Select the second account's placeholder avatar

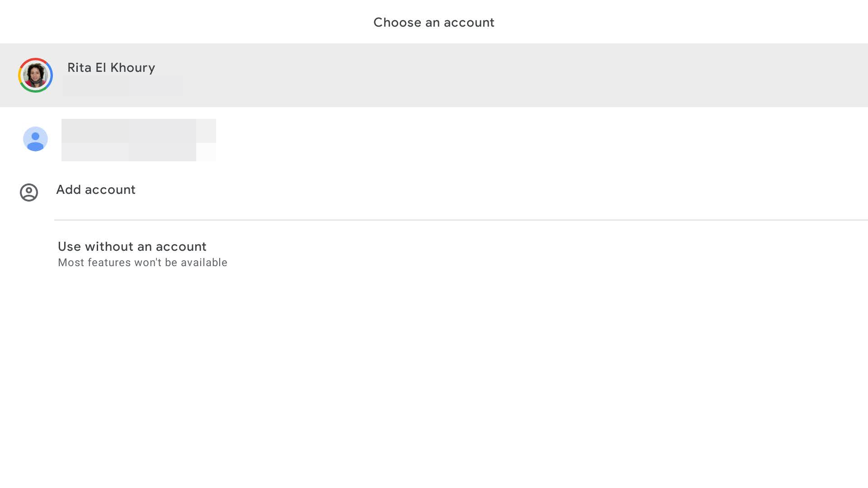tap(35, 139)
